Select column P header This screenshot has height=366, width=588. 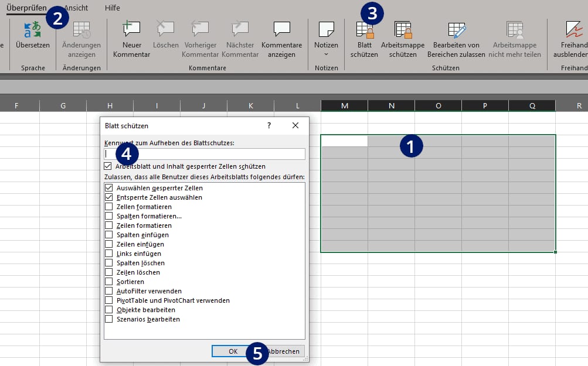[x=485, y=105]
